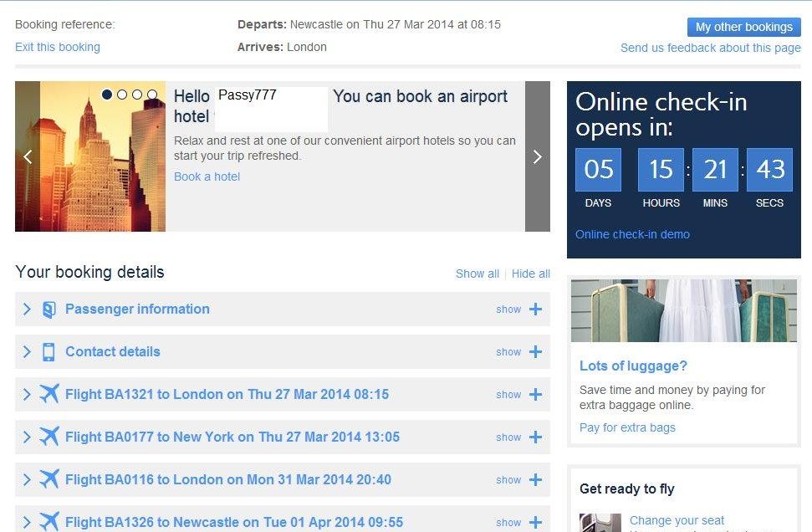812x532 pixels.
Task: Advance carousel with right arrow
Action: coord(537,156)
